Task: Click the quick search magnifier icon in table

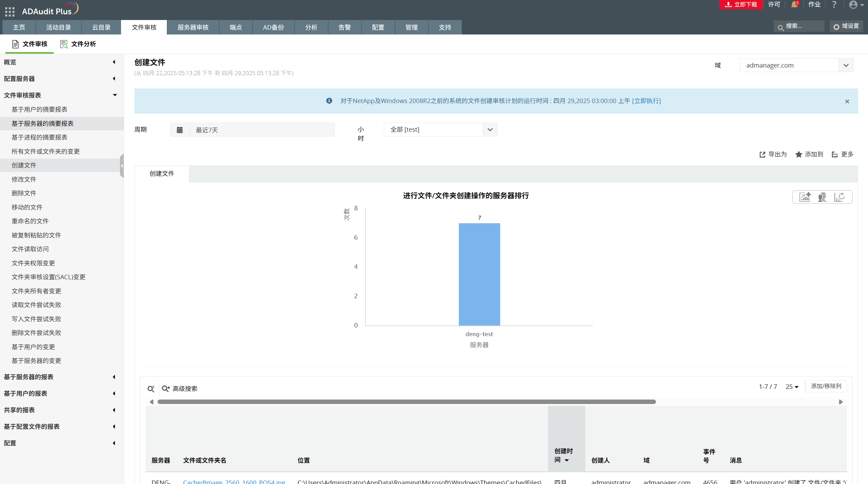Action: [151, 389]
